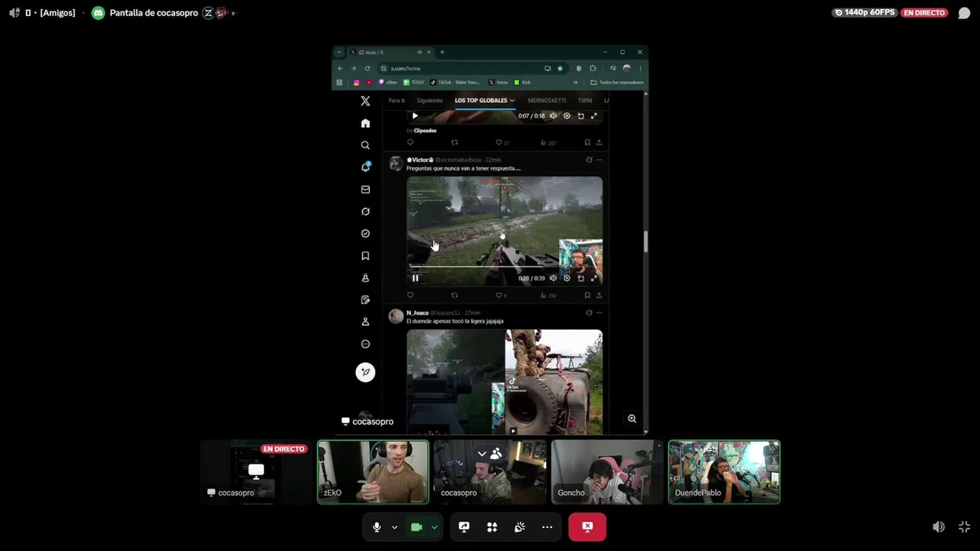The width and height of the screenshot is (980, 551).
Task: Click the 1440p 60FPS quality indicator
Action: tap(864, 12)
